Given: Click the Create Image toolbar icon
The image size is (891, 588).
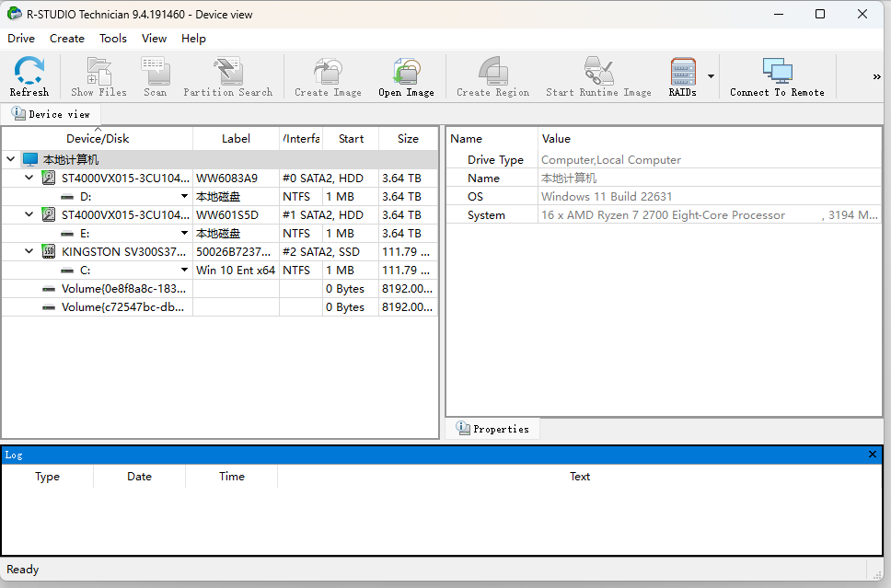Looking at the screenshot, I should click(328, 76).
